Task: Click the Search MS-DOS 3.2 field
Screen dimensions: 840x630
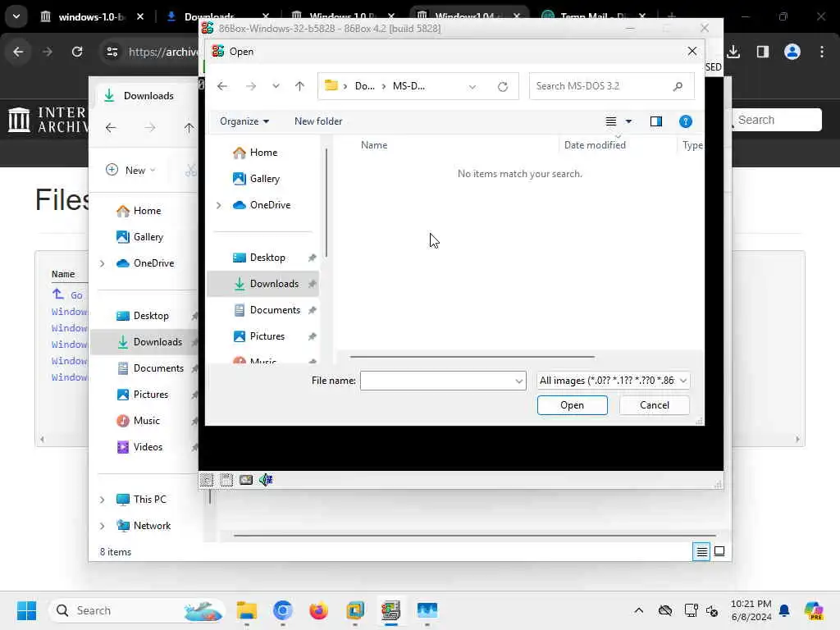Action: pyautogui.click(x=612, y=86)
